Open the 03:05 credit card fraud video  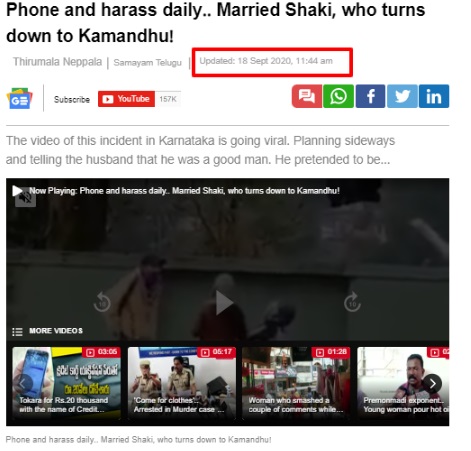coord(67,383)
